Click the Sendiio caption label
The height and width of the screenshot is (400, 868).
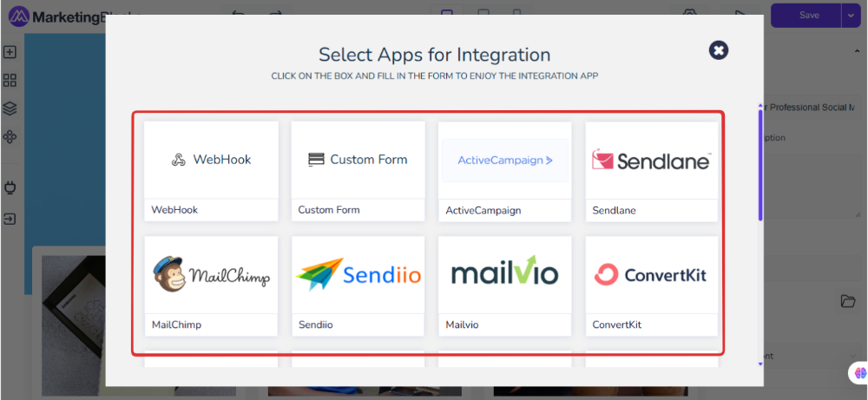[x=316, y=325]
